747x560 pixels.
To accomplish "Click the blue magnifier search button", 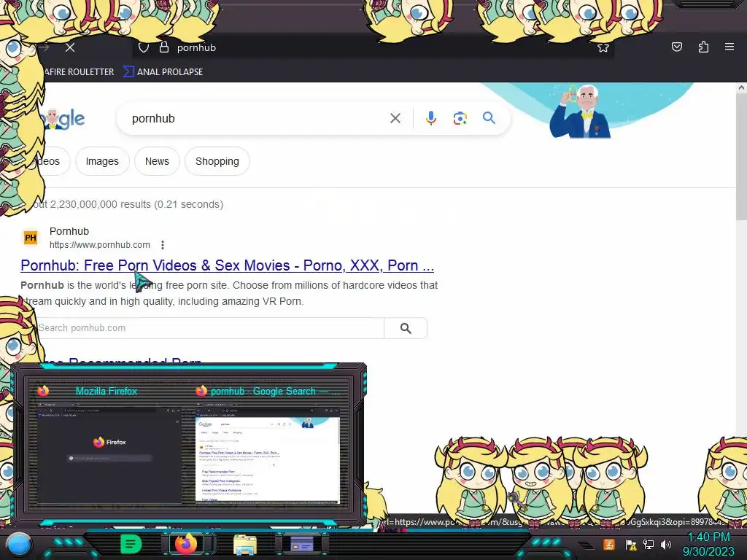I will coord(489,117).
